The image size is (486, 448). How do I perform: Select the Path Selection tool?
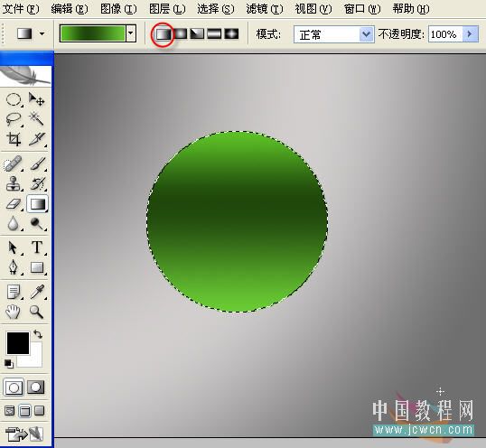(13, 247)
